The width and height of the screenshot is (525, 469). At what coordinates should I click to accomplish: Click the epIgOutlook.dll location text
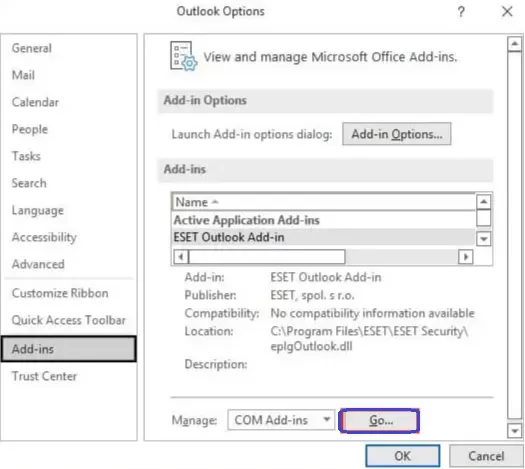pyautogui.click(x=311, y=346)
